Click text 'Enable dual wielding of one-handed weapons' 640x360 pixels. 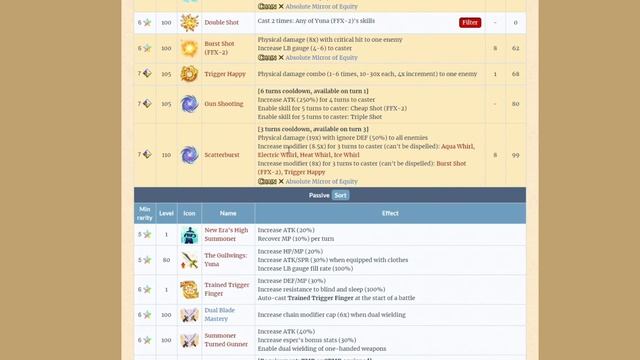tap(322, 349)
